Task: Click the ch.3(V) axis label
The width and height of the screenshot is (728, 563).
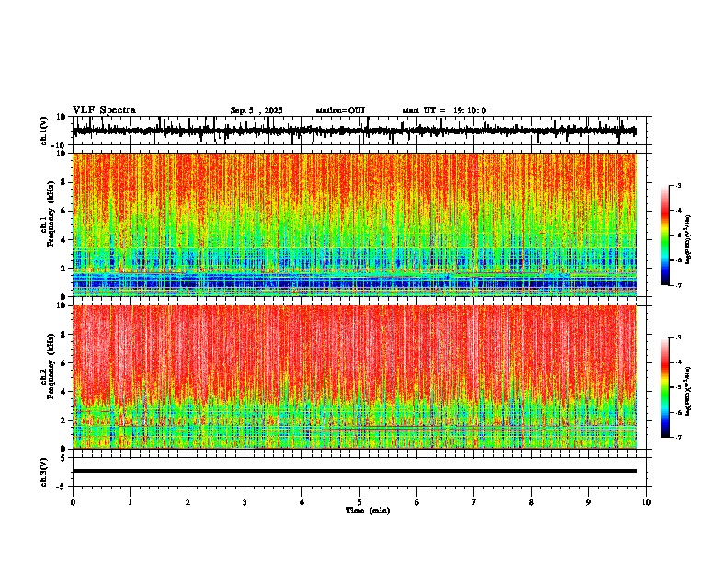Action: coord(44,472)
